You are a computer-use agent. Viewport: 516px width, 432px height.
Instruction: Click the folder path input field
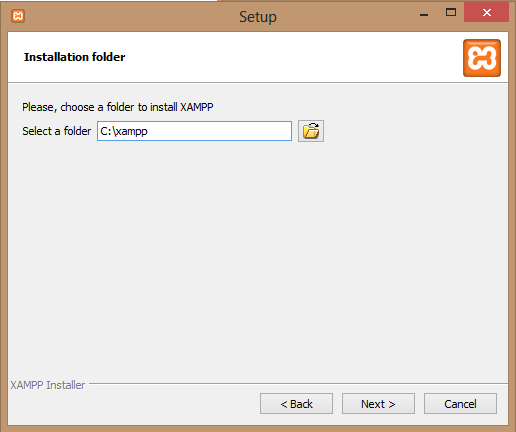(194, 131)
